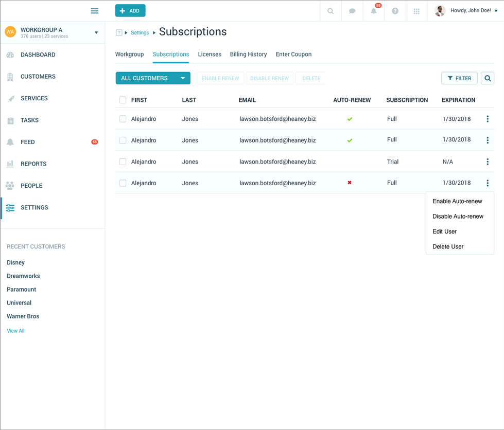Click the FILTER button
The height and width of the screenshot is (430, 504).
tap(459, 78)
